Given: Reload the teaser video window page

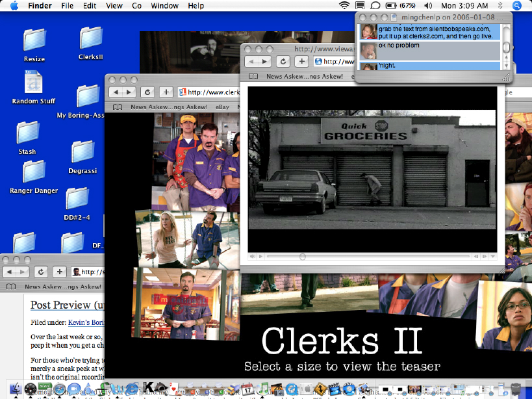Looking at the screenshot, I should pyautogui.click(x=283, y=62).
